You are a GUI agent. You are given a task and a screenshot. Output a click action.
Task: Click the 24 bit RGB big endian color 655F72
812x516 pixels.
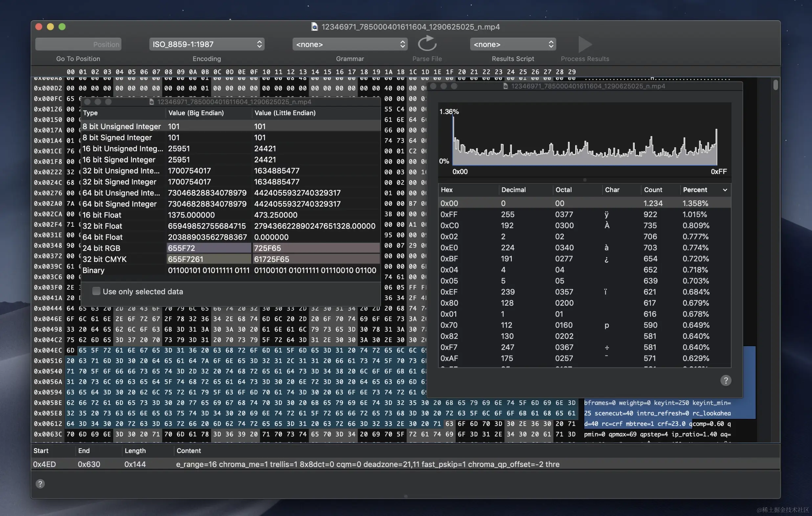(209, 248)
